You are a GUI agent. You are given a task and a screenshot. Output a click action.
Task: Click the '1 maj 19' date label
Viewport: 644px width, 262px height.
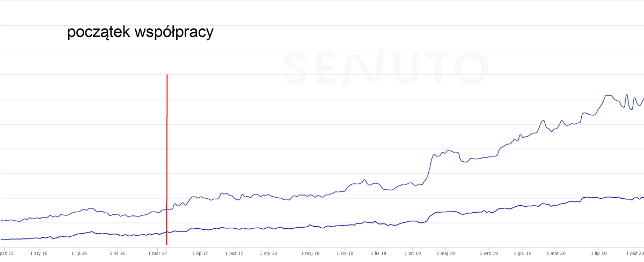[445, 253]
